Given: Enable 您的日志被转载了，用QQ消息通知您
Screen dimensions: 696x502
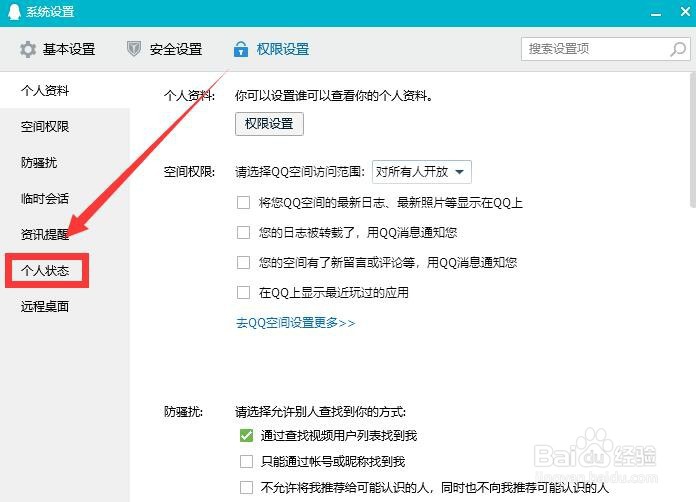Looking at the screenshot, I should [243, 233].
